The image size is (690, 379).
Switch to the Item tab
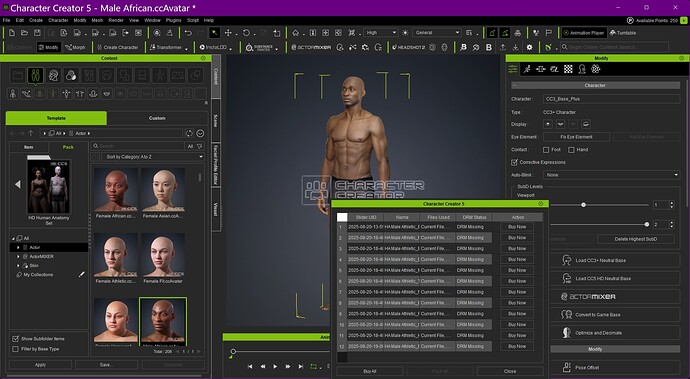29,147
